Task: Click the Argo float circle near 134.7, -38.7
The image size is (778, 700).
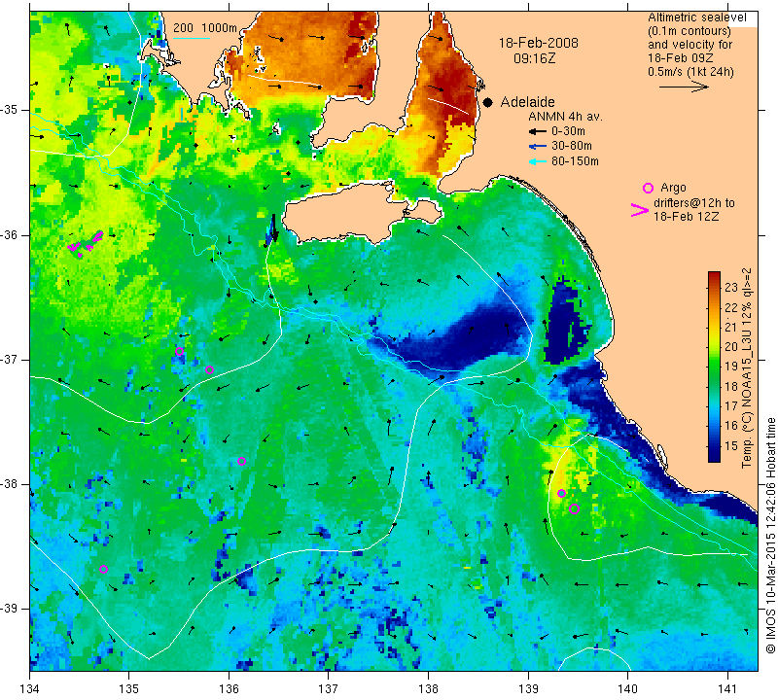Action: [103, 569]
